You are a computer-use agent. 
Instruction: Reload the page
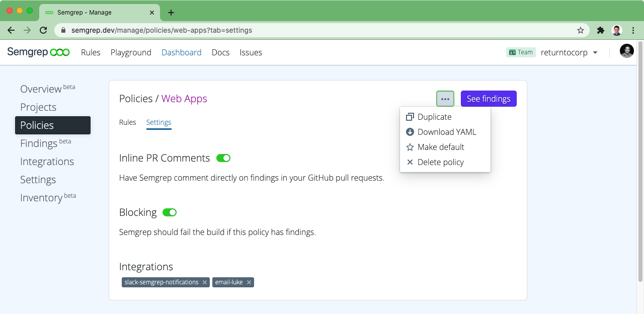point(43,30)
